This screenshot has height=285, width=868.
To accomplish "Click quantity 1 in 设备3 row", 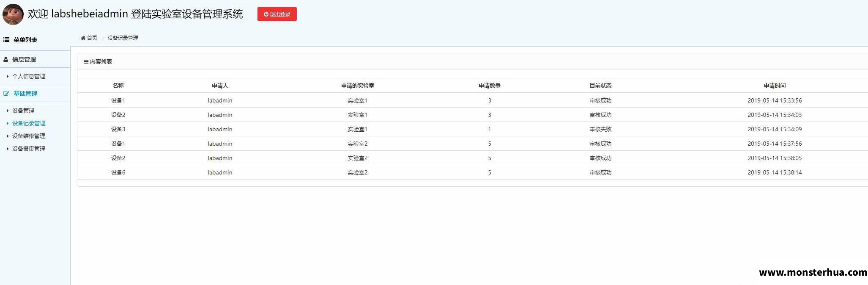I will pos(490,129).
